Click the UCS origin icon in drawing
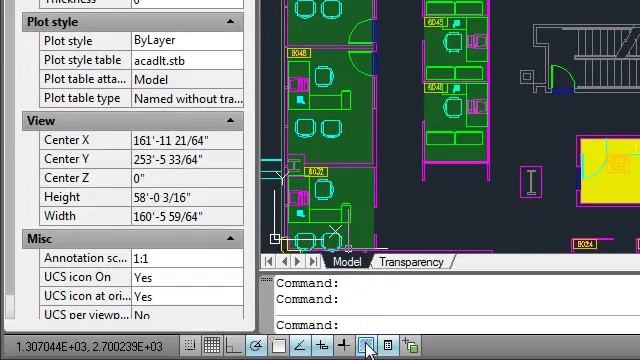The height and width of the screenshot is (360, 640). coord(275,239)
